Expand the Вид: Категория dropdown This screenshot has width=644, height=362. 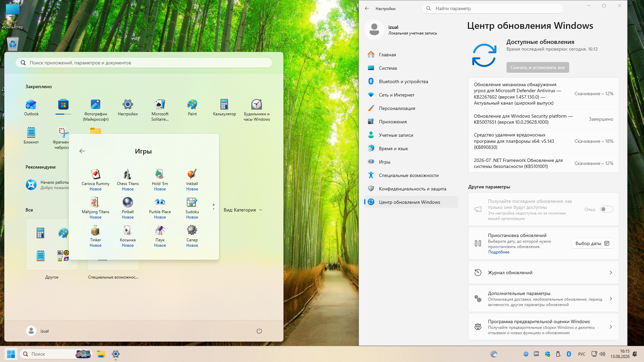click(x=243, y=210)
